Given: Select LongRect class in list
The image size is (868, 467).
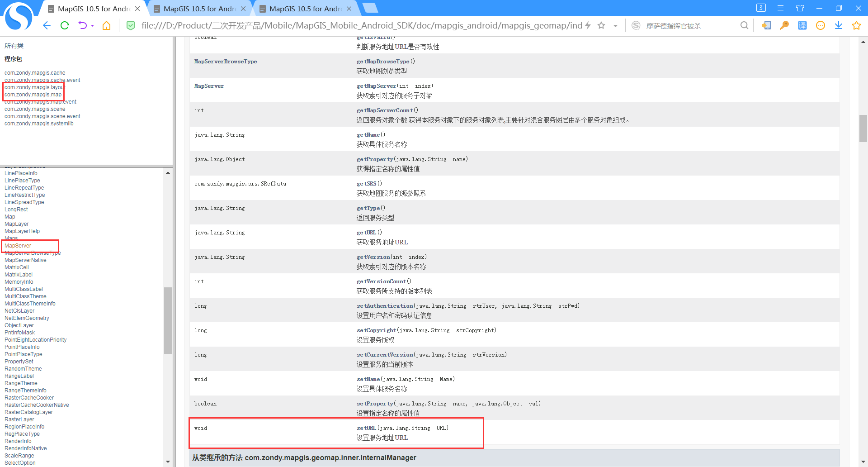Looking at the screenshot, I should 16,210.
